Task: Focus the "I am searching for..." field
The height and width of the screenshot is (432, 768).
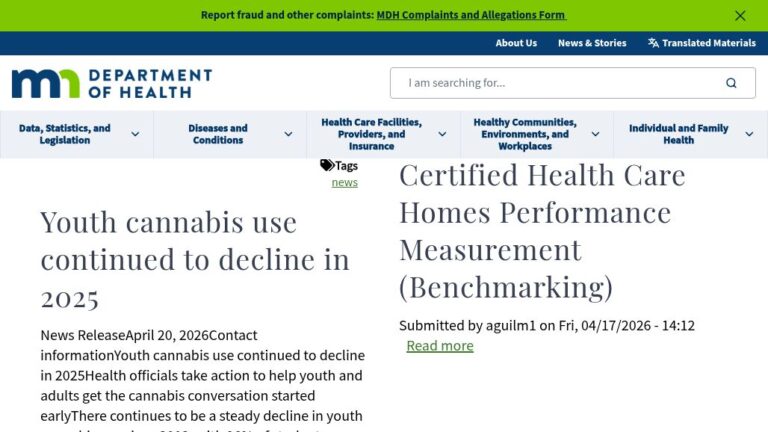Action: pyautogui.click(x=560, y=83)
